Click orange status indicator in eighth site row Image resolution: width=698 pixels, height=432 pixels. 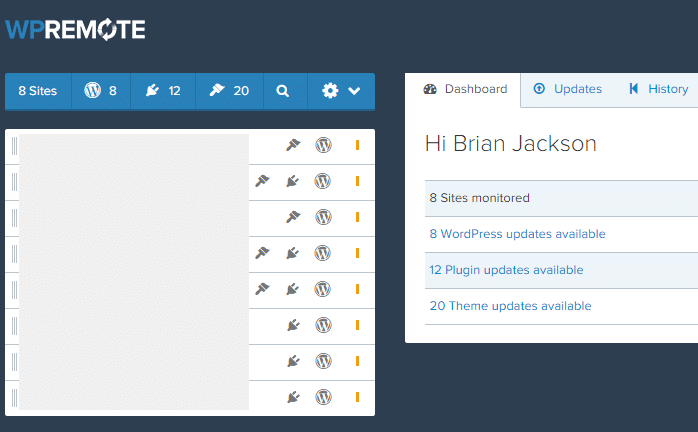pyautogui.click(x=357, y=397)
